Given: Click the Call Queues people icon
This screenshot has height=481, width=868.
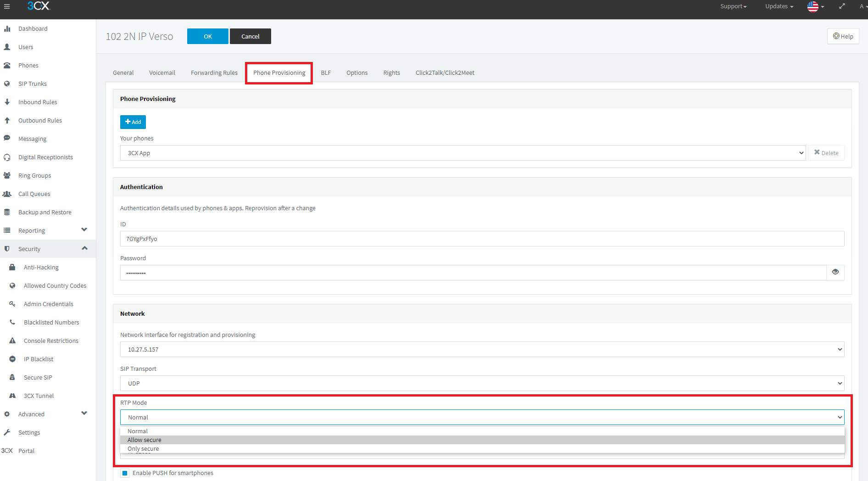Looking at the screenshot, I should [7, 194].
